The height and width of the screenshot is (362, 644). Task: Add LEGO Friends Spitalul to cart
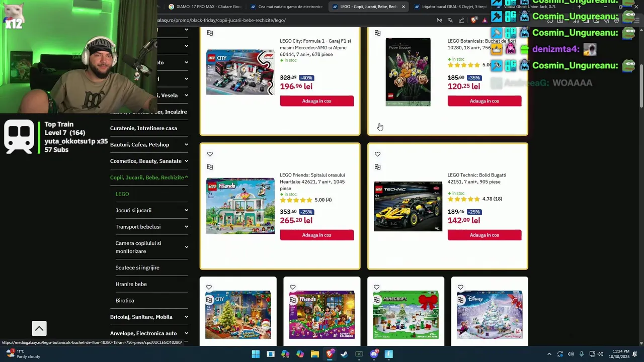click(x=317, y=235)
